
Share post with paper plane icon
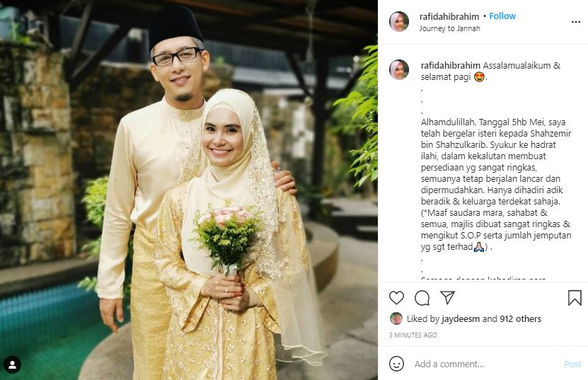pos(447,297)
